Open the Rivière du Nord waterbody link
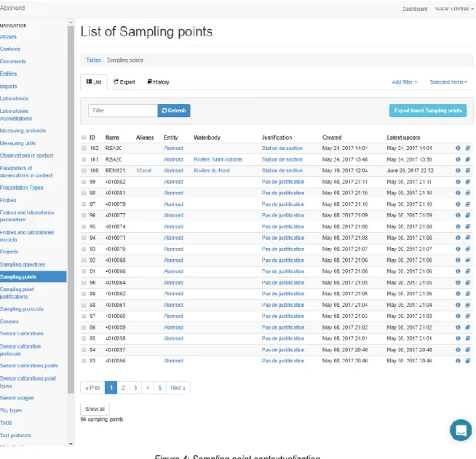476x459 pixels. tap(212, 170)
